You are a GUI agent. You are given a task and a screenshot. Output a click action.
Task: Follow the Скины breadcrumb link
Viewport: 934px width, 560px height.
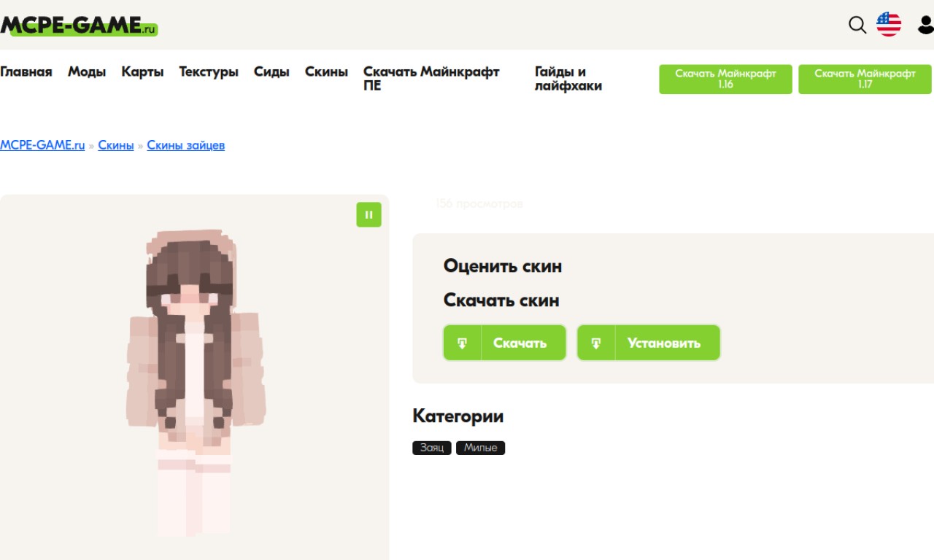[x=116, y=145]
